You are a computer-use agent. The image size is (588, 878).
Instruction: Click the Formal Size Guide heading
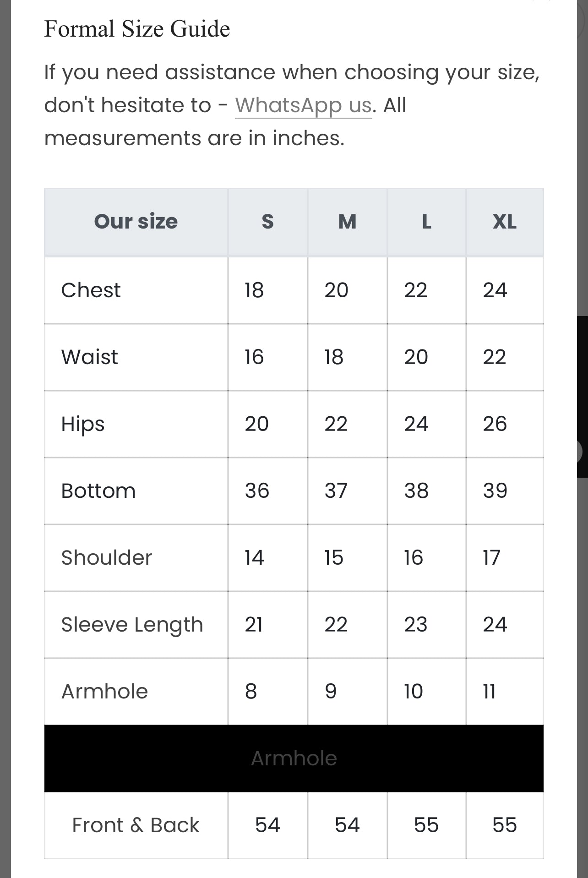click(137, 29)
